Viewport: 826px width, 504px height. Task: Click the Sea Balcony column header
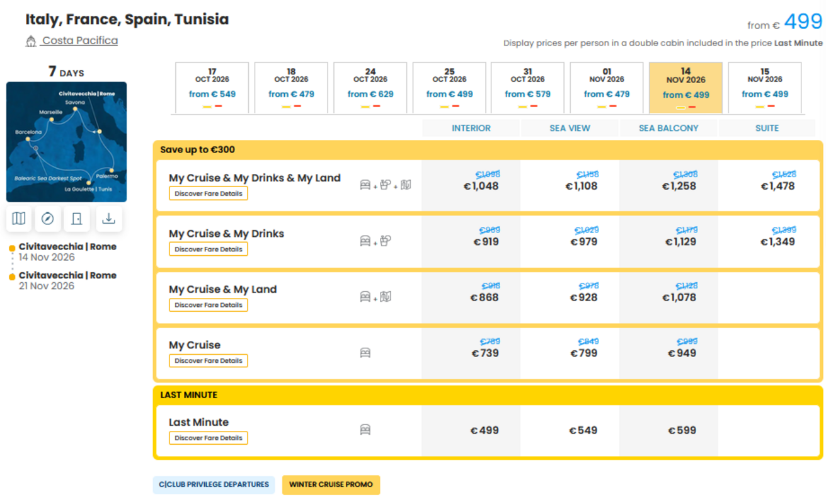click(668, 128)
